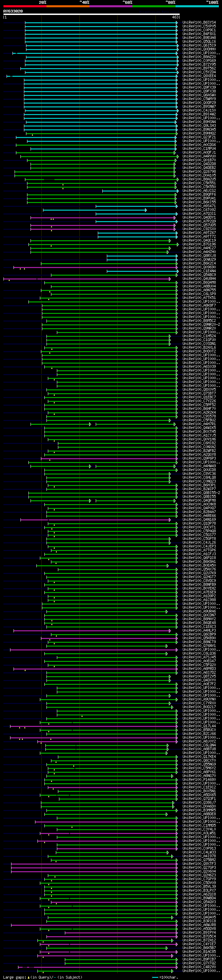This screenshot has height=980, width=222.
Task: Click the purple ~60% identity legend segment
Action: (111, 6)
